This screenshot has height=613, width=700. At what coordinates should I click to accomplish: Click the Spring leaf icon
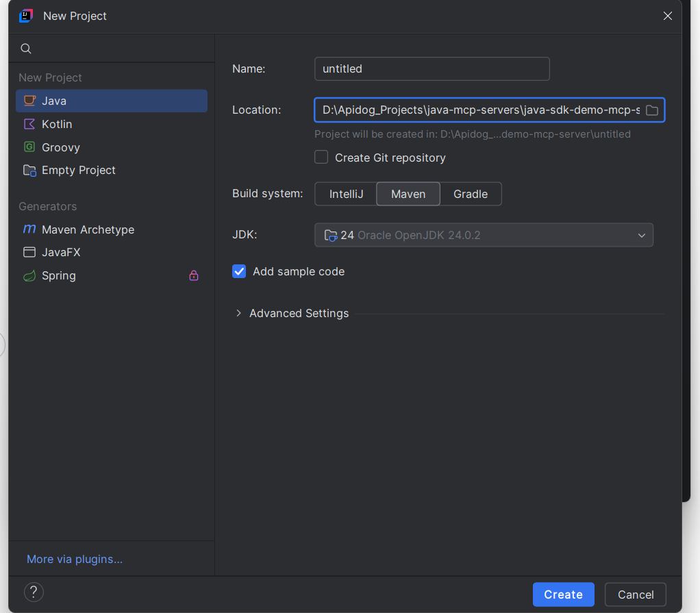pos(29,275)
